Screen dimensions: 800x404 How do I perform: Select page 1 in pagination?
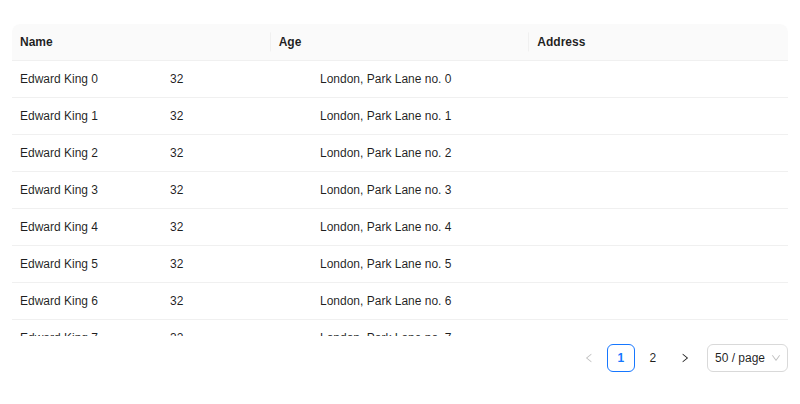(x=621, y=358)
